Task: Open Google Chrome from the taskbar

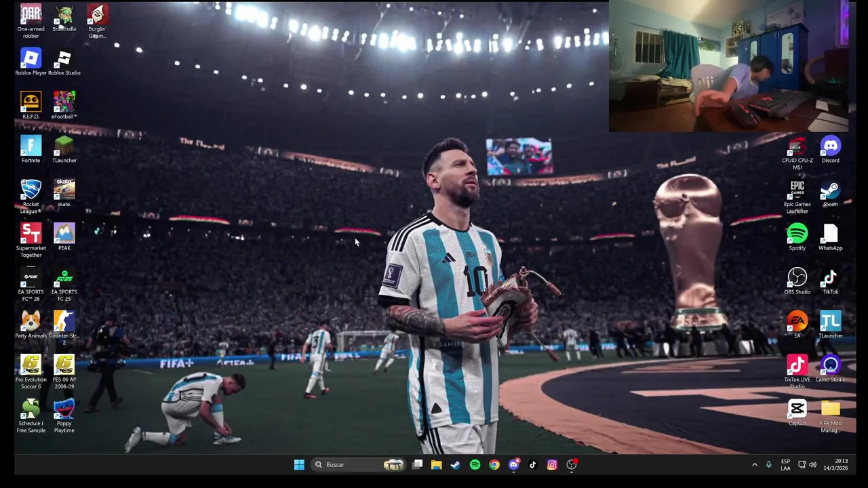Action: (494, 464)
